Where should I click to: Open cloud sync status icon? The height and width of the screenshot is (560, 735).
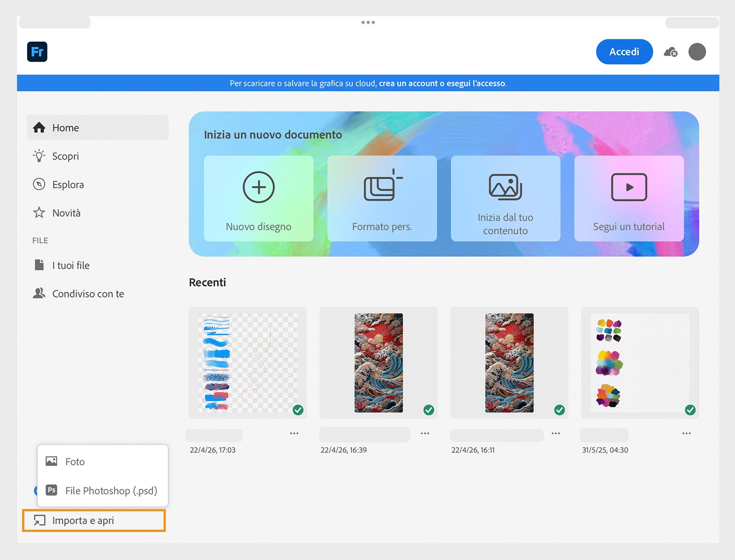coord(671,52)
